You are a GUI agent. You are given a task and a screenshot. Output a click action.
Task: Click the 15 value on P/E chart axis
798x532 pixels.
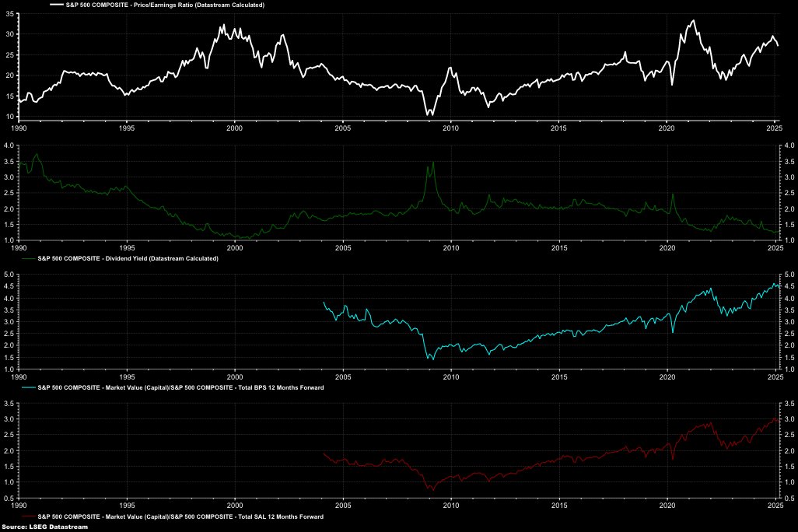point(9,96)
